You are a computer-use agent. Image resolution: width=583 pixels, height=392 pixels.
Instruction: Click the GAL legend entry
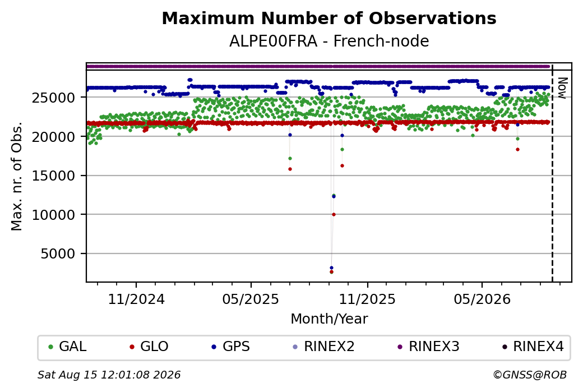pyautogui.click(x=67, y=347)
